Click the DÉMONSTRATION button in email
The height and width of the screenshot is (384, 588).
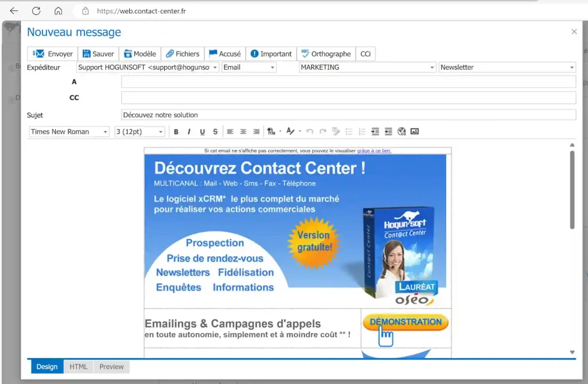(x=406, y=322)
